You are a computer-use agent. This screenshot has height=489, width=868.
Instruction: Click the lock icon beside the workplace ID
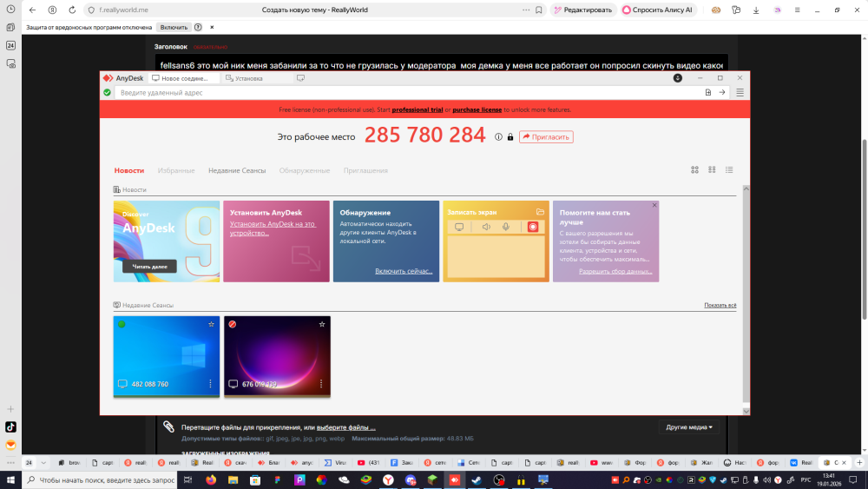click(510, 136)
